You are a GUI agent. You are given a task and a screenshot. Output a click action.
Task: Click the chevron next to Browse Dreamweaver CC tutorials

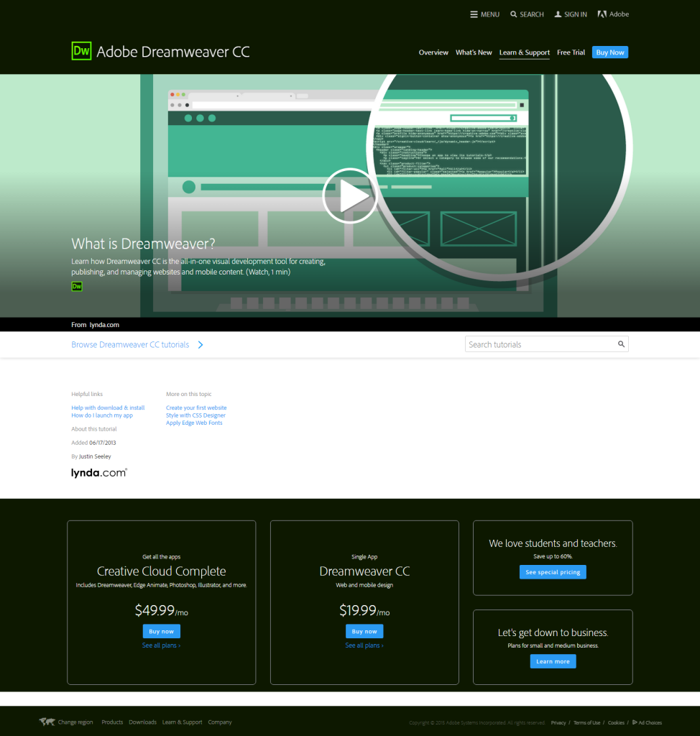[201, 345]
